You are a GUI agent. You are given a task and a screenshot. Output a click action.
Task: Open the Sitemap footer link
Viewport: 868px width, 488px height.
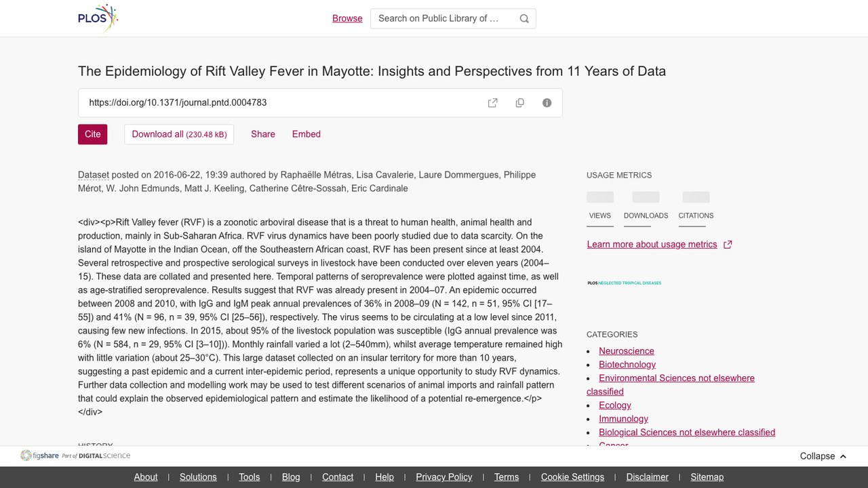point(707,477)
